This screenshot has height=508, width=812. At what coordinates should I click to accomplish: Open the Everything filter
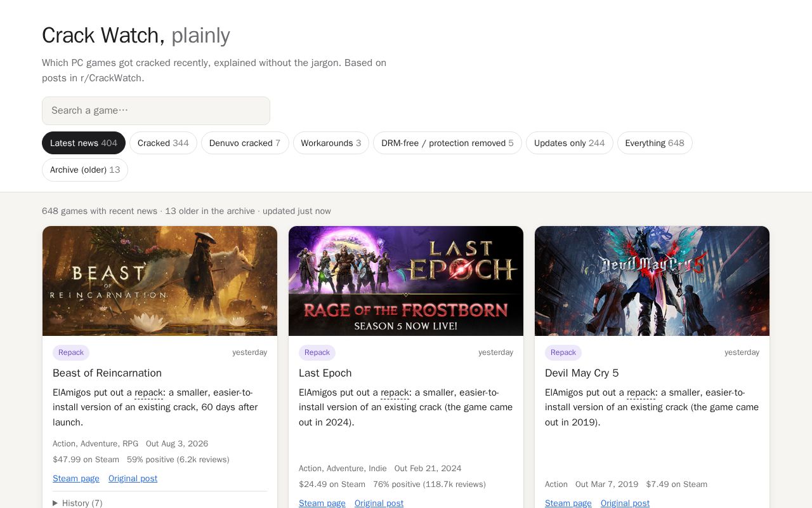click(655, 143)
